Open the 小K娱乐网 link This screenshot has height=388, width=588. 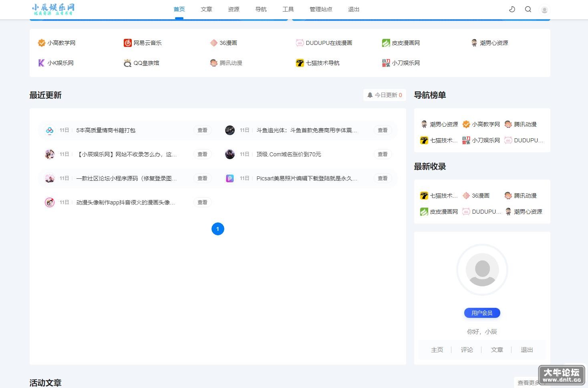click(56, 63)
